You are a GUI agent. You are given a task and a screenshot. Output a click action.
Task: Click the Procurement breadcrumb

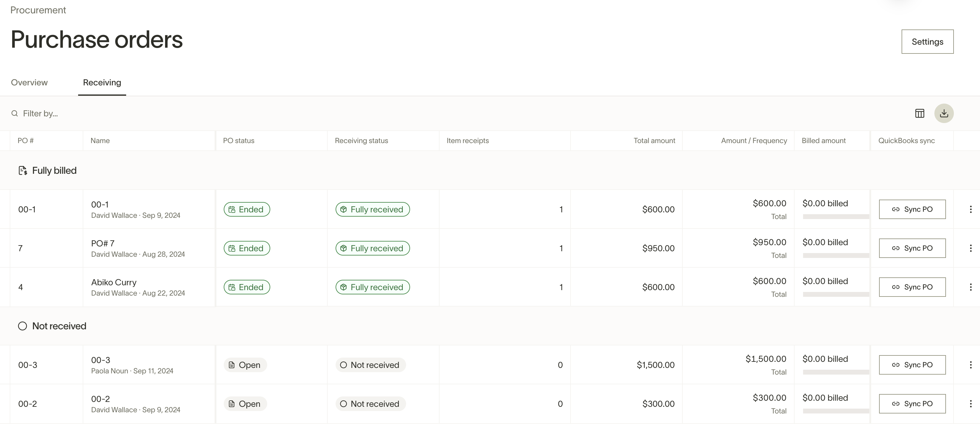click(x=38, y=10)
